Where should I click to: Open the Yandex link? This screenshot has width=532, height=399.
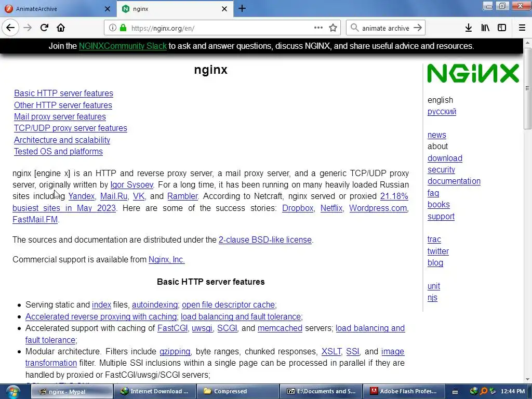tap(82, 196)
